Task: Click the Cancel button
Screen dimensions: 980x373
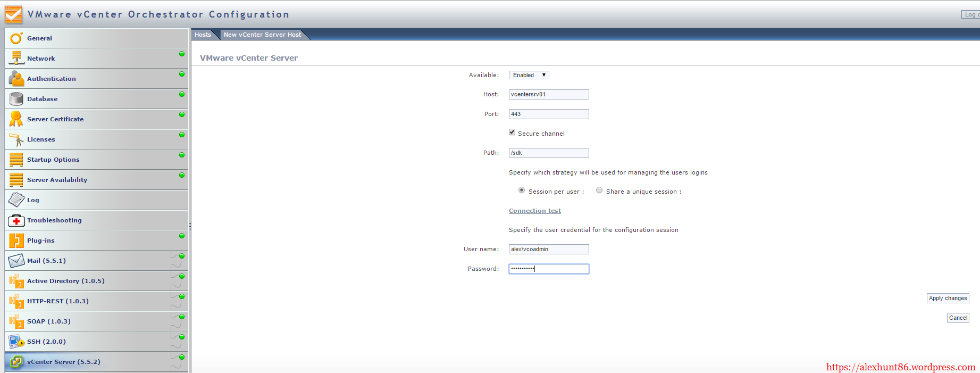Action: pyautogui.click(x=958, y=318)
